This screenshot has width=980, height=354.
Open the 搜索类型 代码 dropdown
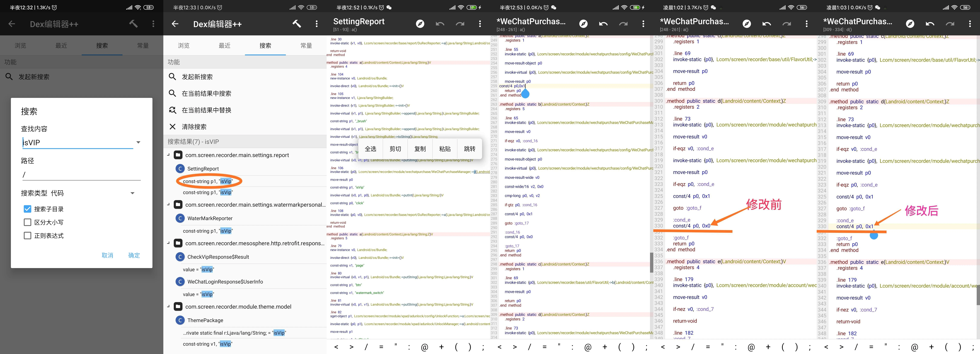tap(132, 193)
